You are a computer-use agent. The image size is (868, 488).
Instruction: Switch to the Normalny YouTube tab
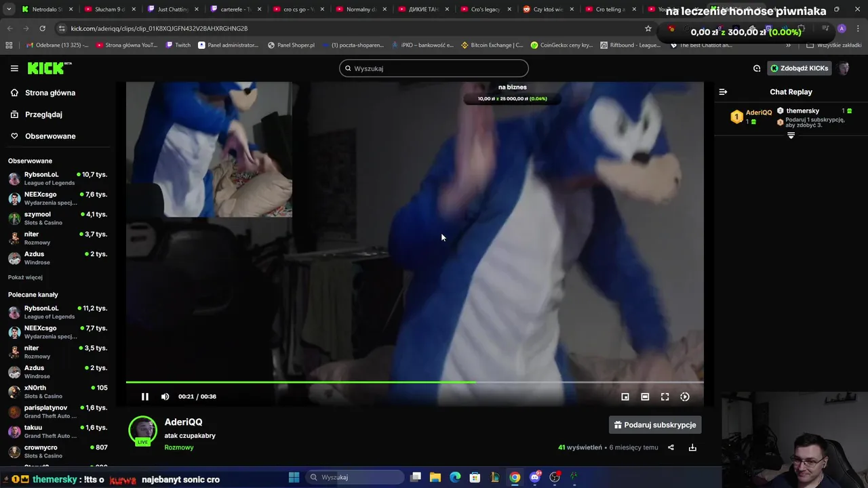(x=360, y=9)
